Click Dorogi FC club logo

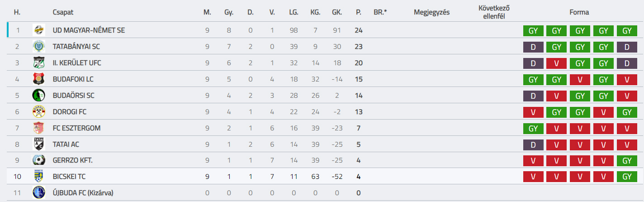(x=39, y=112)
